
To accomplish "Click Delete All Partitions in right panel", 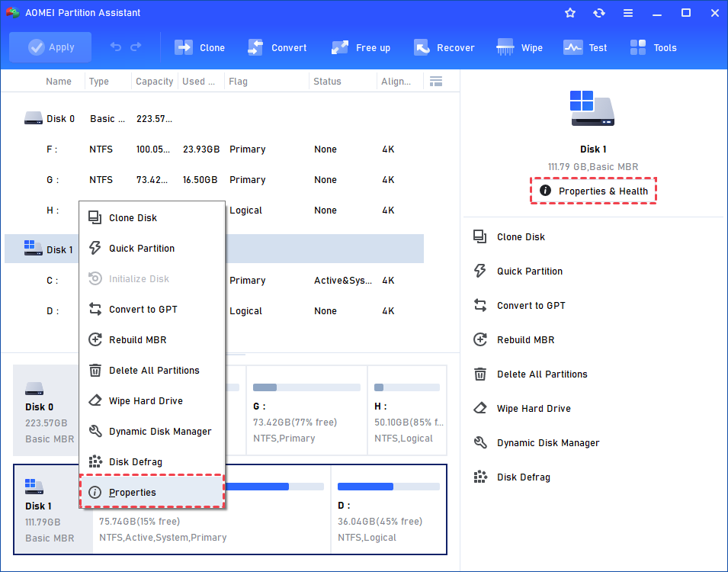I will pos(542,374).
